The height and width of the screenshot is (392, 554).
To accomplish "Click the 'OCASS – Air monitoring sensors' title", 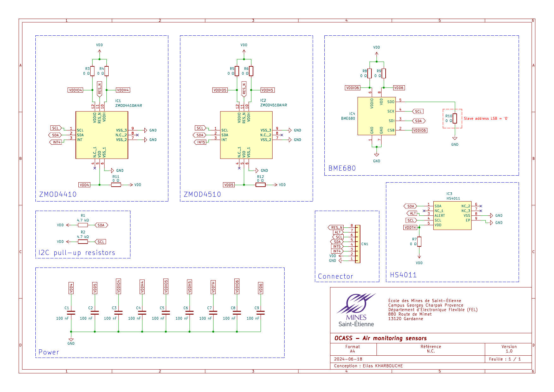I will pyautogui.click(x=381, y=338).
